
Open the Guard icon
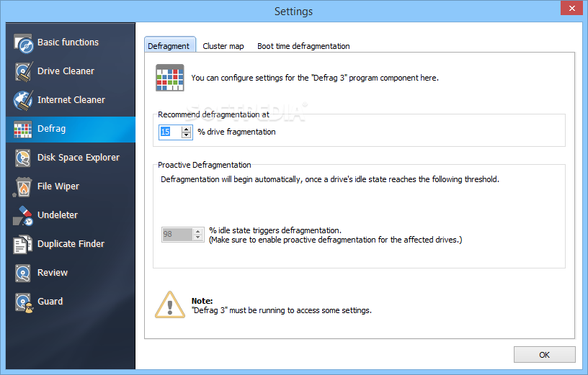pos(24,302)
